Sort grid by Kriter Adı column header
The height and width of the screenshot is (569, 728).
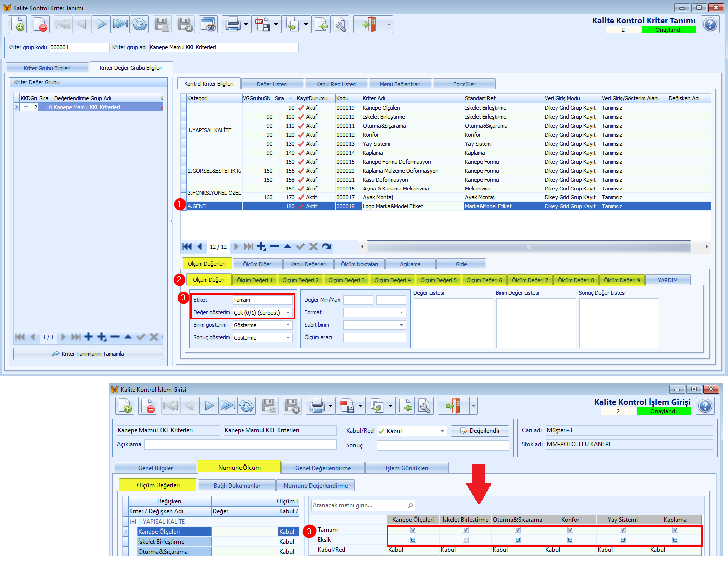(412, 98)
